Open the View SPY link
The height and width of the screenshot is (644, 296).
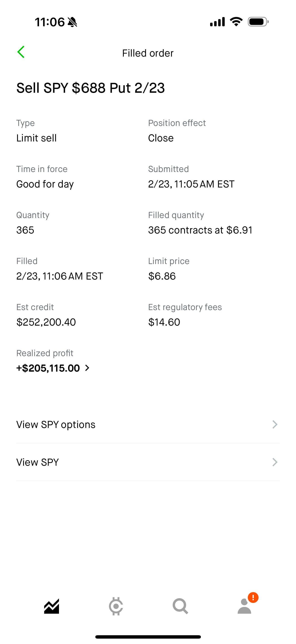point(37,462)
